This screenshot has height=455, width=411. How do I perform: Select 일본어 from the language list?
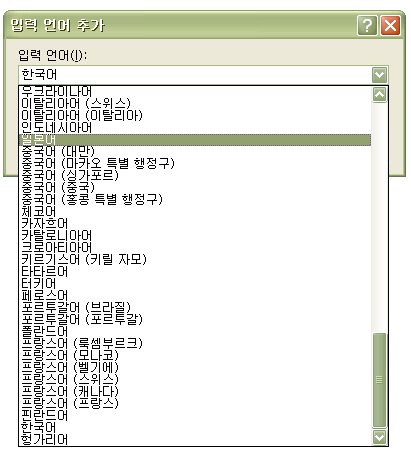[x=195, y=140]
